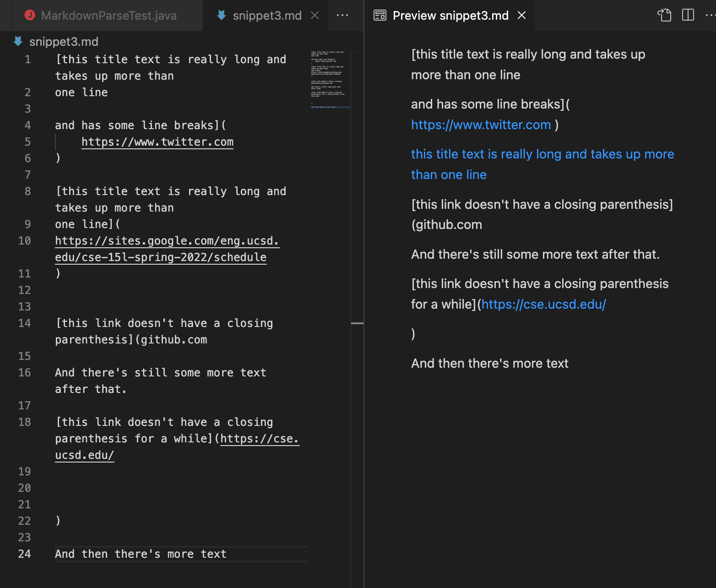The height and width of the screenshot is (588, 716).
Task: Click the markdown icon on snippet3.md tab
Action: pyautogui.click(x=222, y=15)
